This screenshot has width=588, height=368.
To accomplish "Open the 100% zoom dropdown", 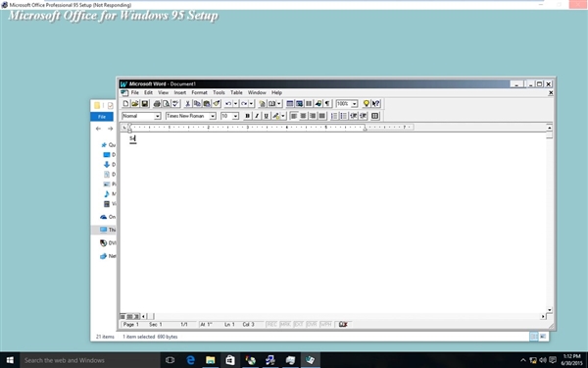I will [354, 104].
